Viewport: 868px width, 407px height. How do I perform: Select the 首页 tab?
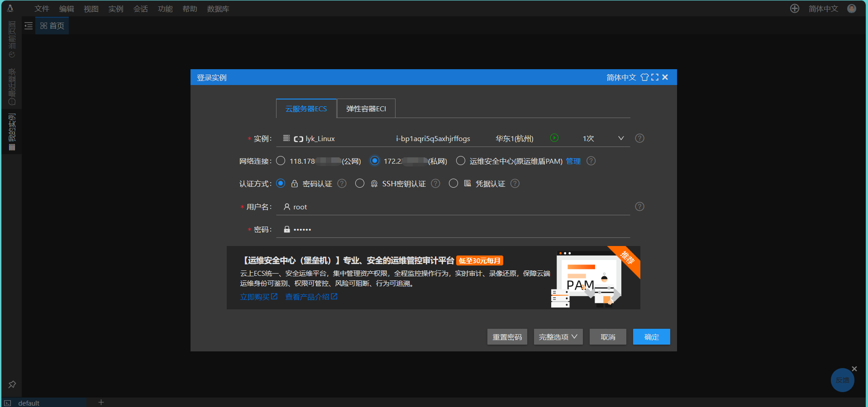(x=52, y=26)
